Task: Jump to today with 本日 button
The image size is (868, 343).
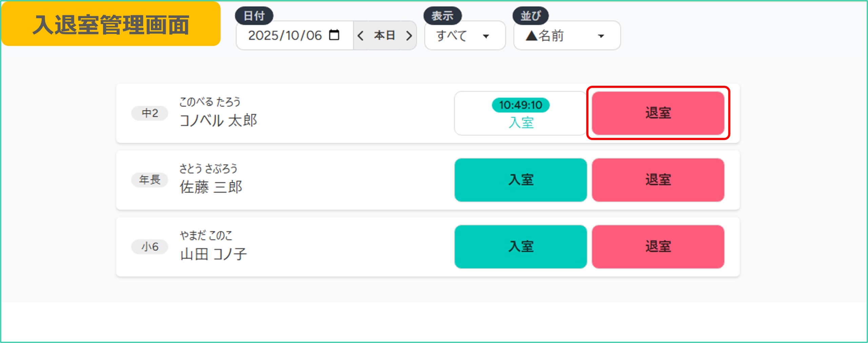Action: pos(384,36)
